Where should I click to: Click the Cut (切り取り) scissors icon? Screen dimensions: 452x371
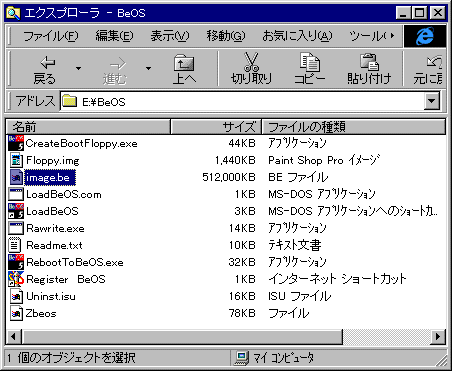tap(251, 62)
